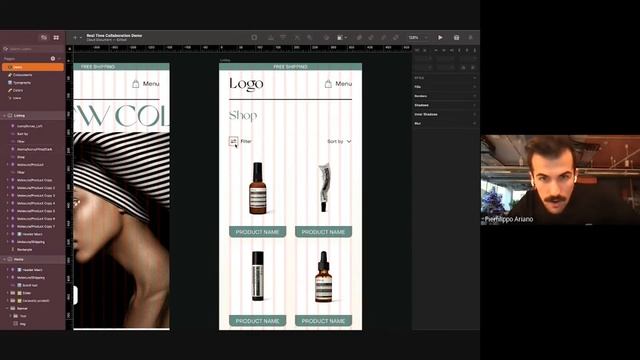
Task: Click the Insert plus icon in toolbar
Action: 75,38
